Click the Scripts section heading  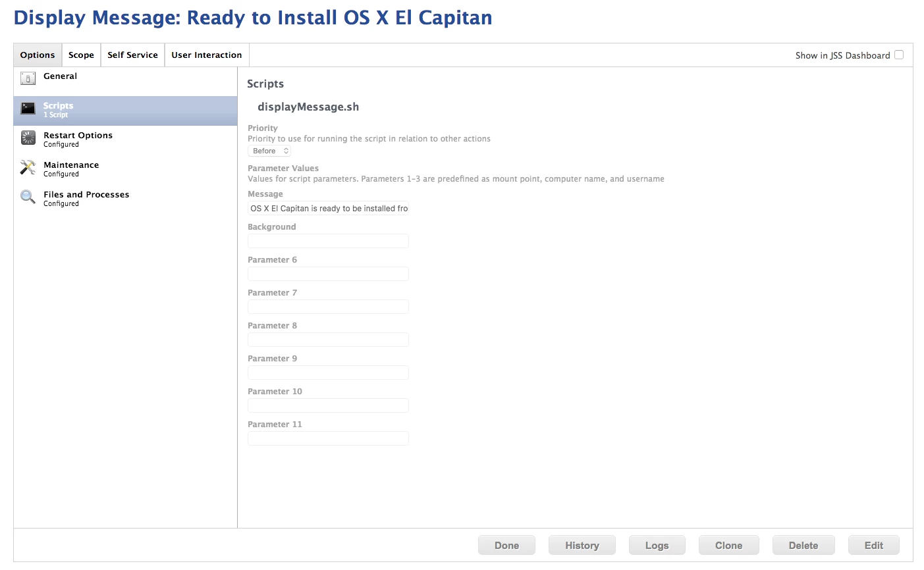click(265, 84)
